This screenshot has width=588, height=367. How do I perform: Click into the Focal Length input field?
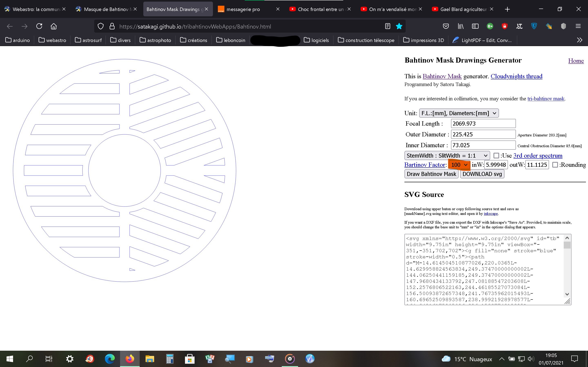click(483, 124)
